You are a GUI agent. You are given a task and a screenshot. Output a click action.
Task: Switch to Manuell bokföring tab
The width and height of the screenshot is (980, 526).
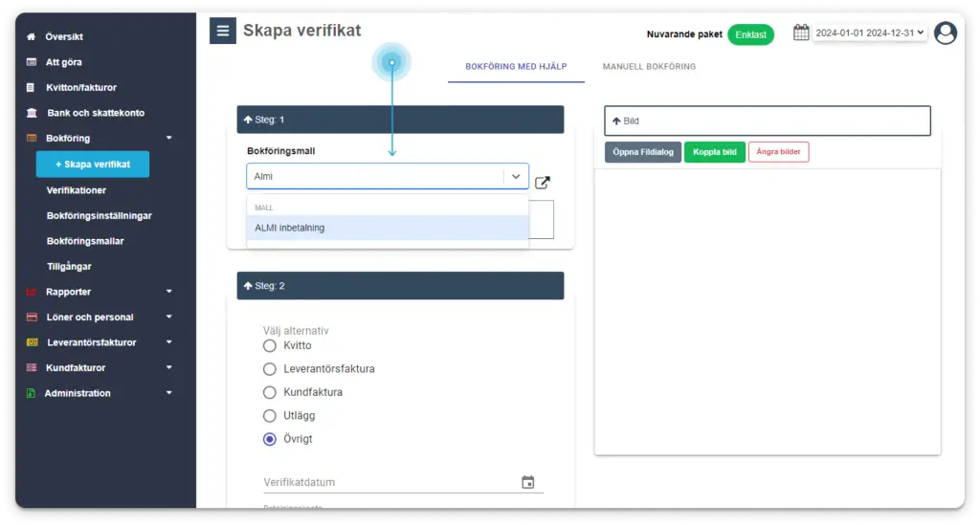click(x=649, y=67)
